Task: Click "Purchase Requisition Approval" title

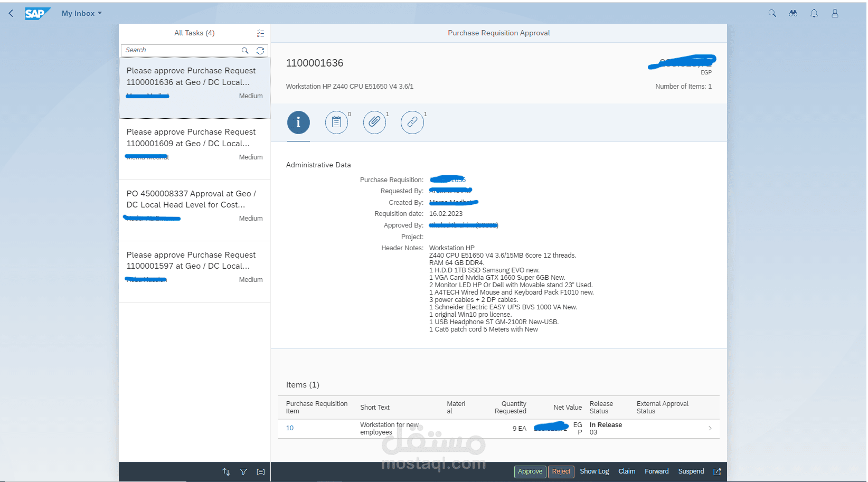Action: 499,33
